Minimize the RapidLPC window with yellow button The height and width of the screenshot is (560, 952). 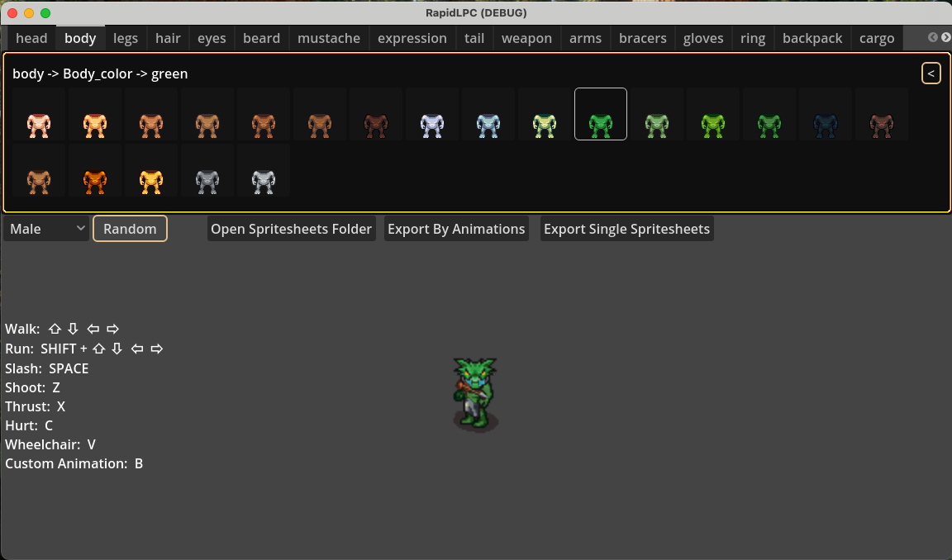point(29,12)
